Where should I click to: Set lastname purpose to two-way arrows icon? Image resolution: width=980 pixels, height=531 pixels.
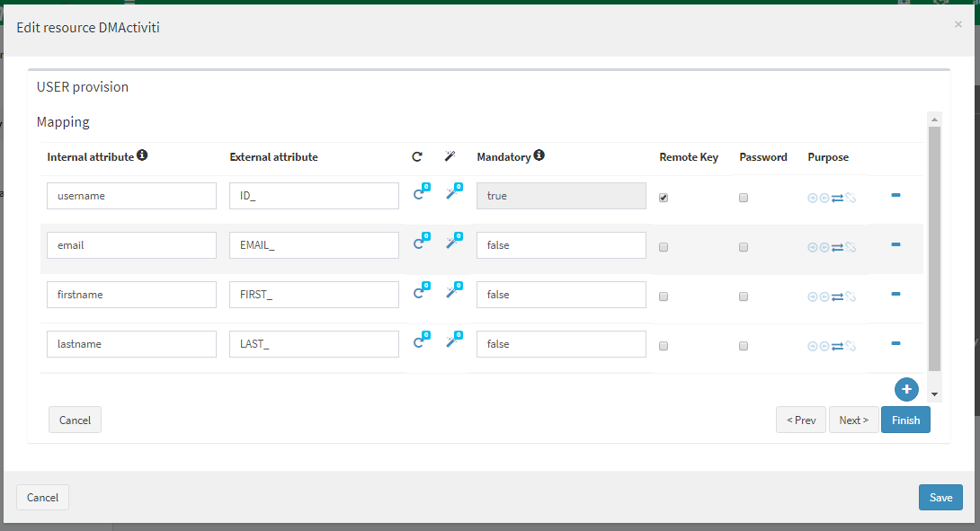[x=838, y=346]
